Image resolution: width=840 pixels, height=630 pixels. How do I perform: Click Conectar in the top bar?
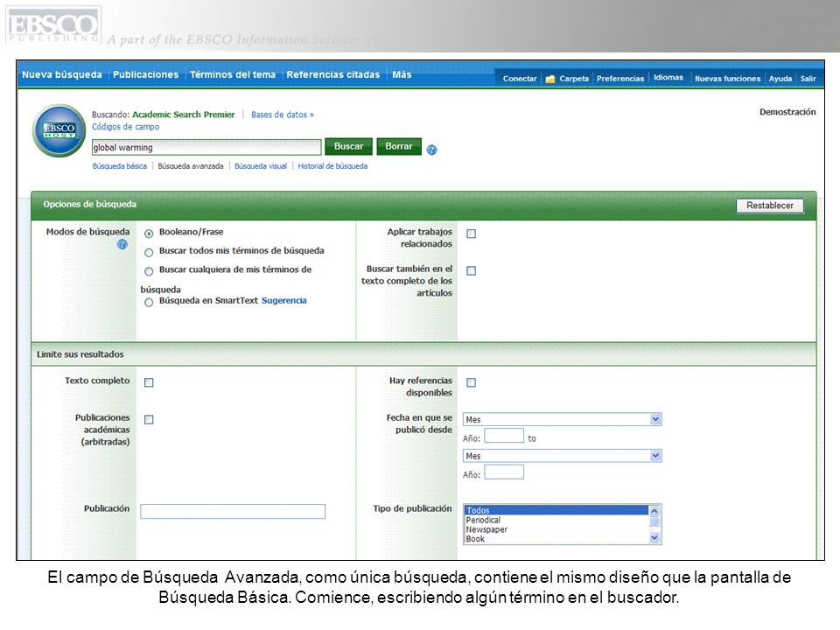click(520, 79)
